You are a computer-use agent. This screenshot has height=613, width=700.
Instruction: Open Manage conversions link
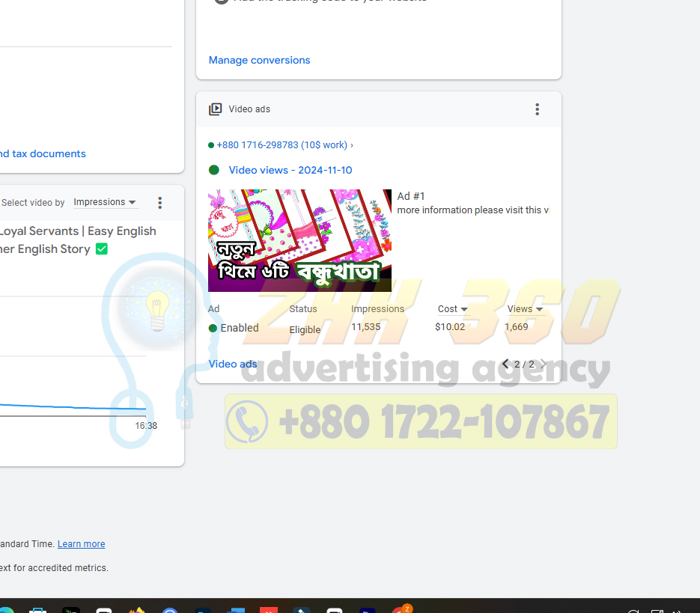(x=259, y=61)
